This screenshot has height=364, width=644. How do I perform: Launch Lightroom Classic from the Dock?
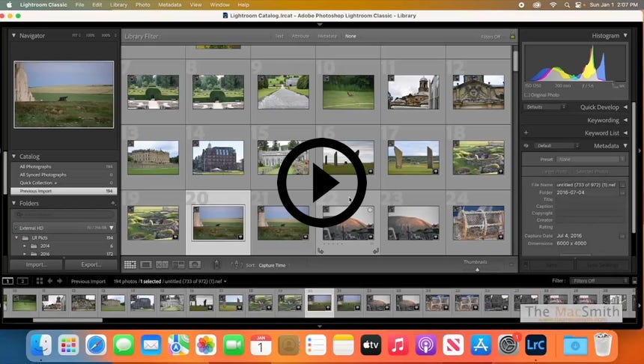(x=535, y=345)
